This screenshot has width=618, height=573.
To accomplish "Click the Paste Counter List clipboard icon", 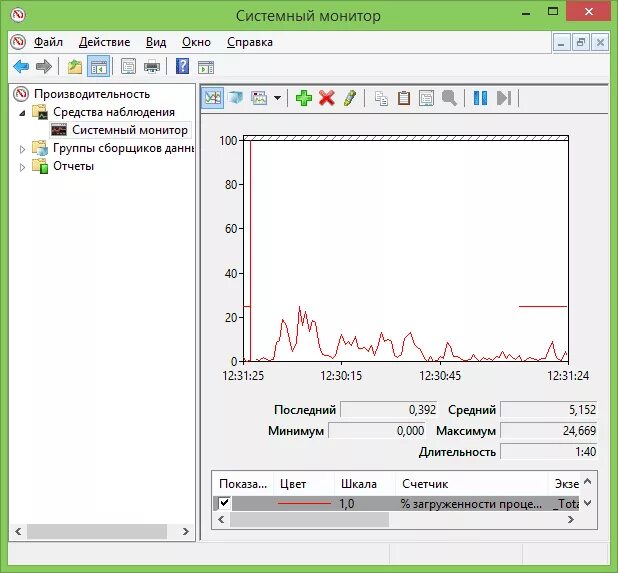I will pyautogui.click(x=404, y=98).
